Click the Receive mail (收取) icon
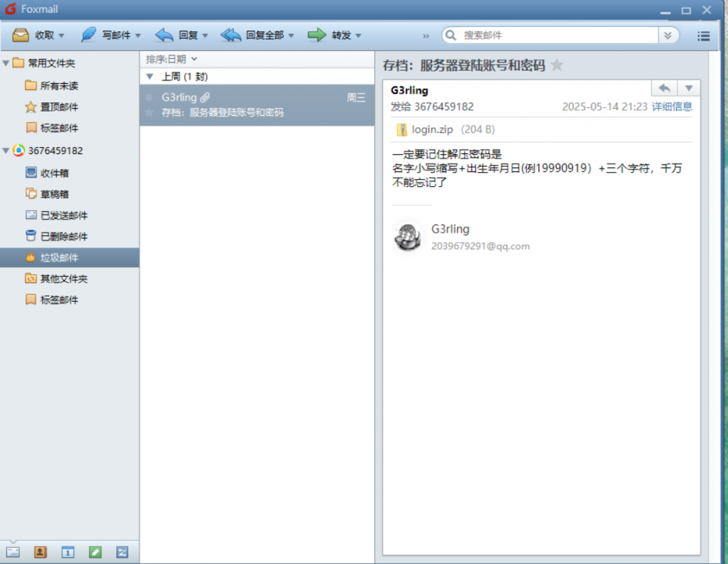This screenshot has height=564, width=728. tap(21, 35)
